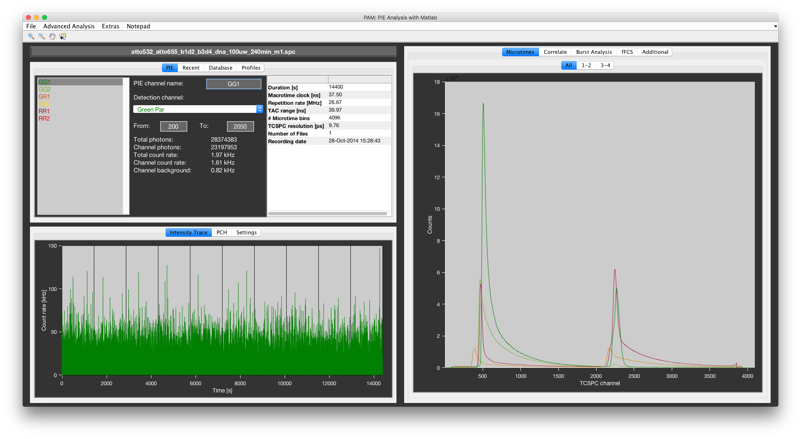800x439 pixels.
Task: Open the Database tab
Action: click(220, 68)
